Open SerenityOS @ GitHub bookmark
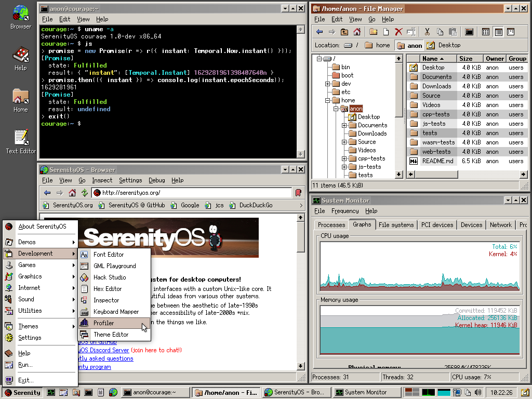Viewport: 532px width, 399px height. pos(131,205)
